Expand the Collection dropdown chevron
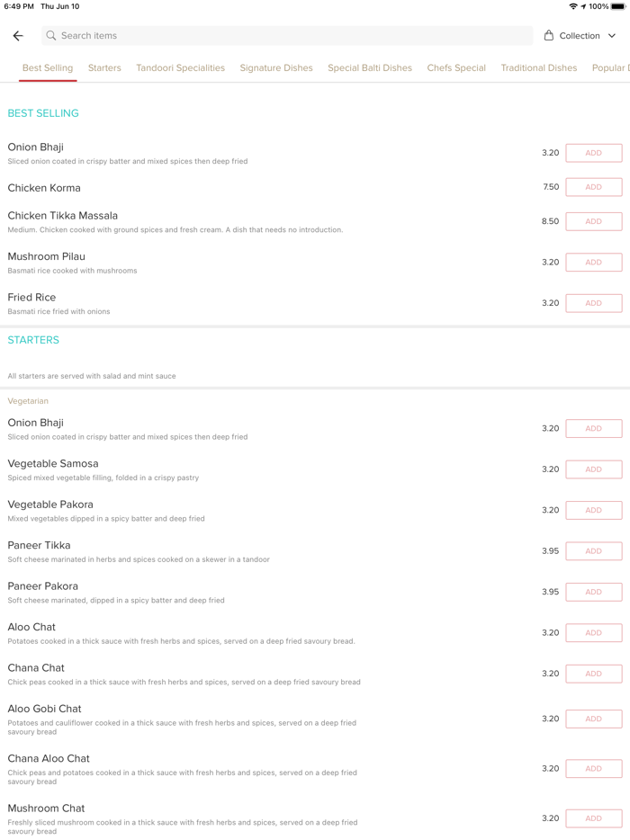The width and height of the screenshot is (630, 840). pyautogui.click(x=612, y=36)
